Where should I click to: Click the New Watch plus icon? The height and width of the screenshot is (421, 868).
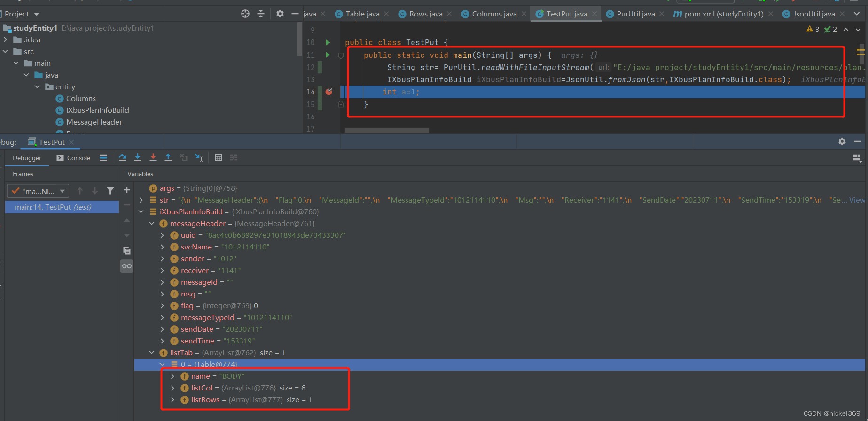[127, 190]
